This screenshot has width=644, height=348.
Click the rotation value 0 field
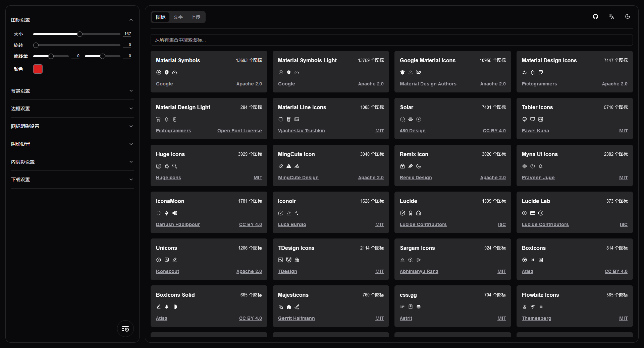click(127, 45)
